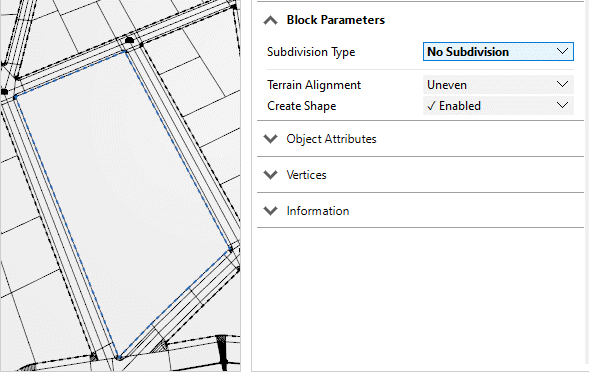Expand Object Attributes using its chevron icon
The image size is (589, 372).
point(270,139)
